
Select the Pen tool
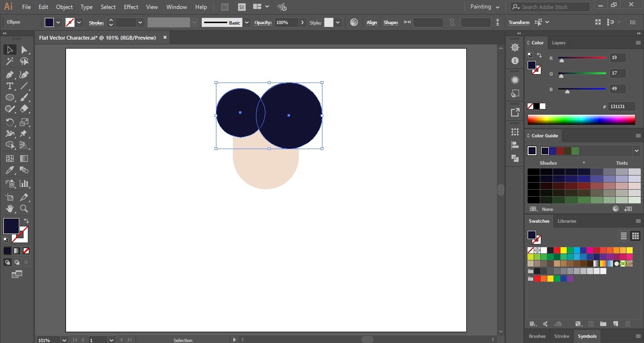pos(9,75)
